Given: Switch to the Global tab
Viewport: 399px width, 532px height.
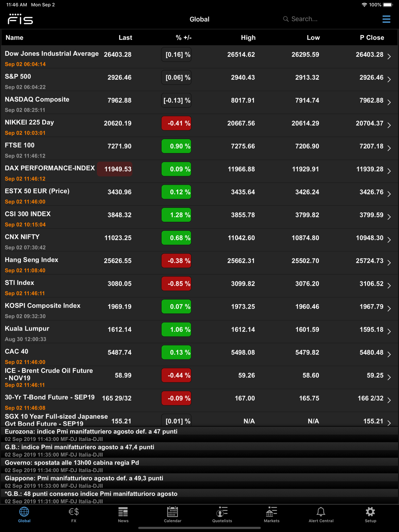Looking at the screenshot, I should click(24, 515).
